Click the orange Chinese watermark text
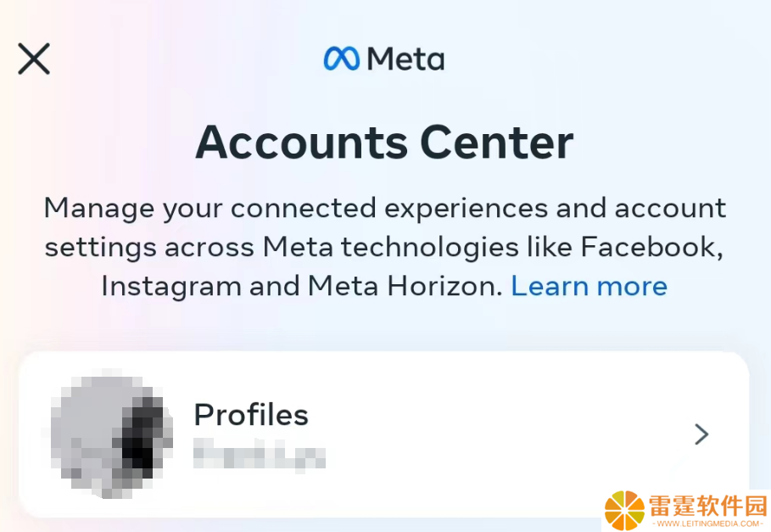 [708, 506]
